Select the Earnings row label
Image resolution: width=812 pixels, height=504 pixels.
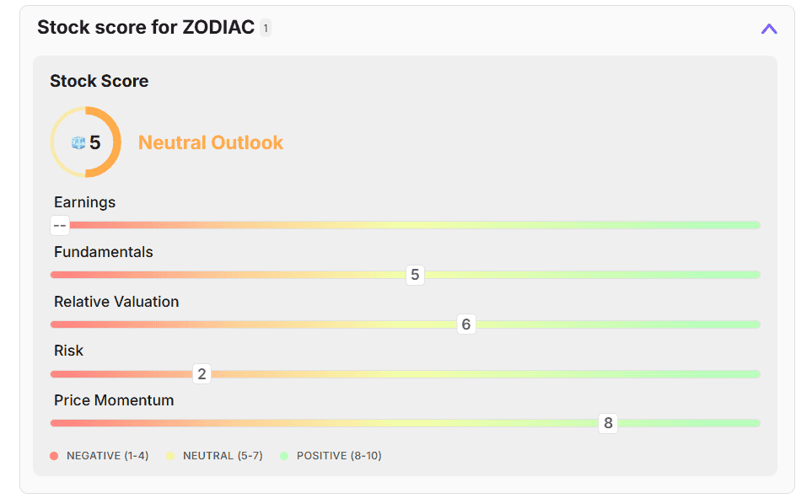pyautogui.click(x=84, y=202)
